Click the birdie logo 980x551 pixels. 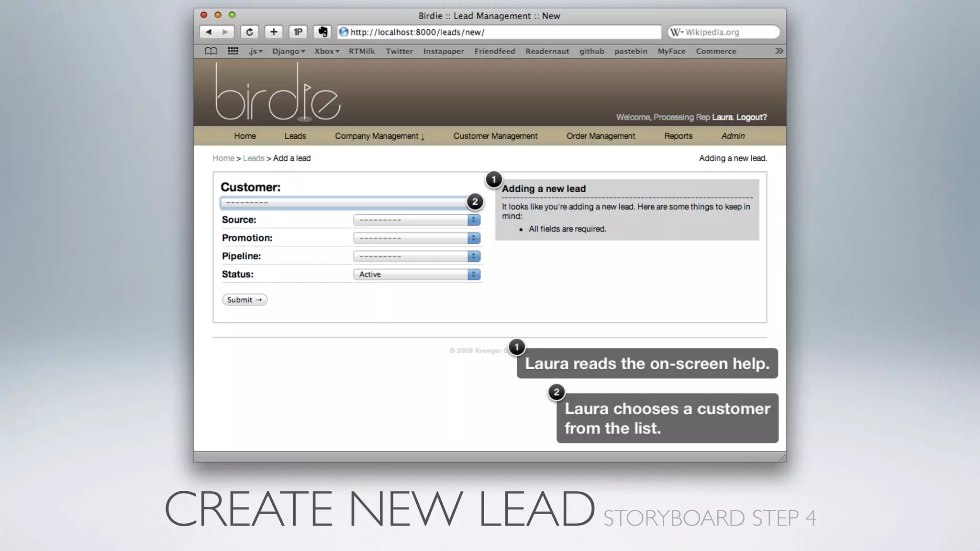pyautogui.click(x=277, y=92)
